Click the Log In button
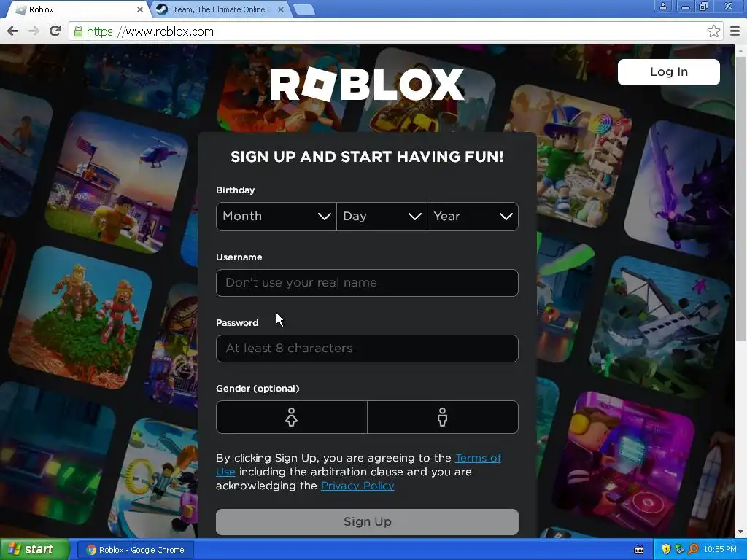747x560 pixels. click(x=669, y=72)
